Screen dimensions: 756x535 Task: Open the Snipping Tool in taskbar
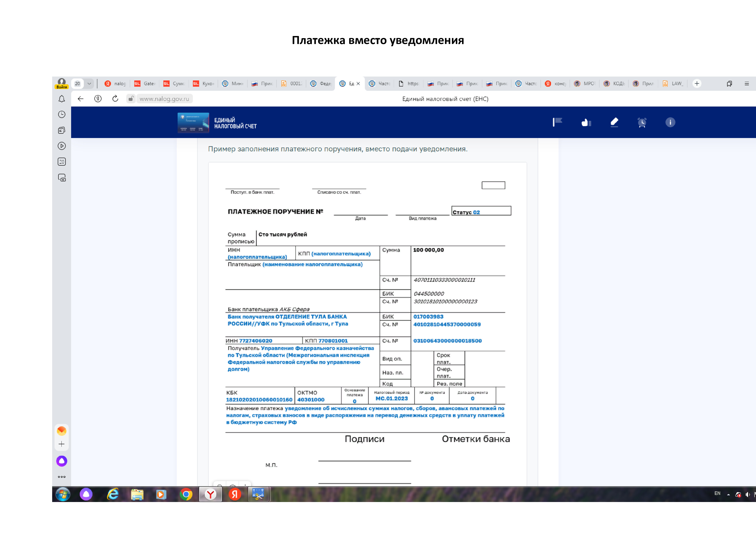pyautogui.click(x=258, y=494)
